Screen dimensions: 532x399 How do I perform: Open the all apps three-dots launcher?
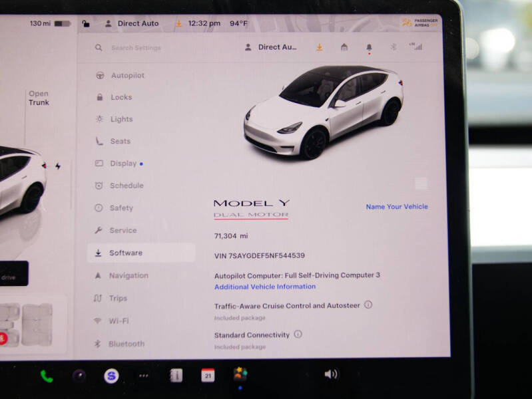click(x=144, y=376)
